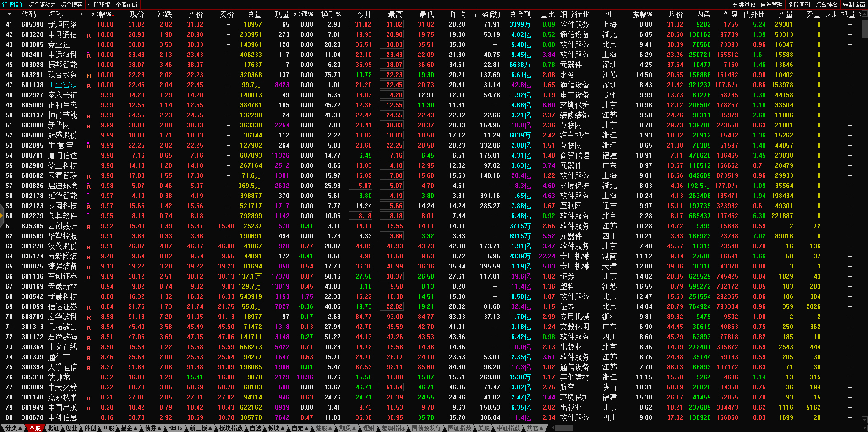The height and width of the screenshot is (432, 868).
Task: Open the 创业 board tab
Action: [x=72, y=428]
